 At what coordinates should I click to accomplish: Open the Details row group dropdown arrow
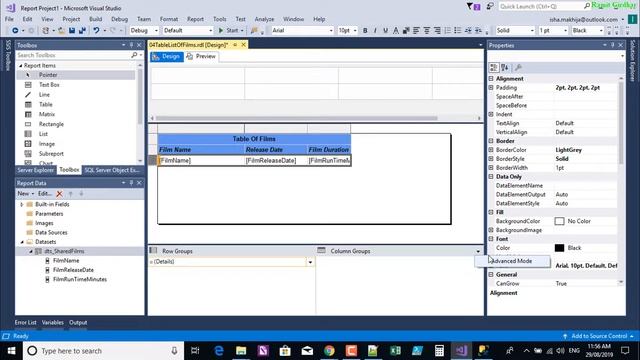(310, 262)
